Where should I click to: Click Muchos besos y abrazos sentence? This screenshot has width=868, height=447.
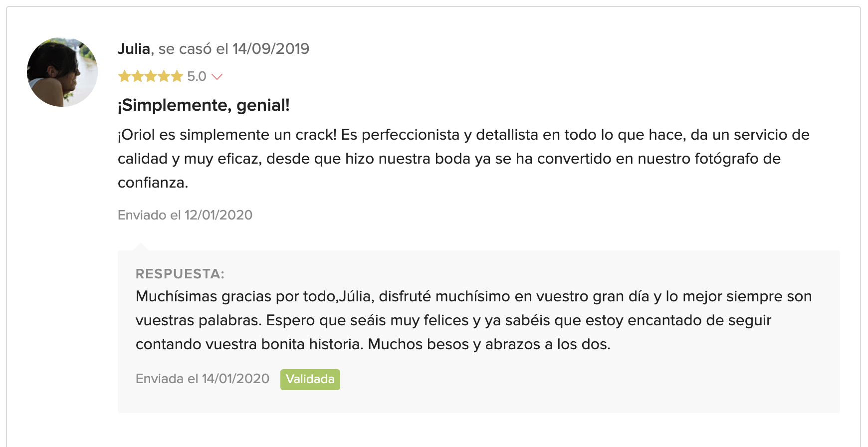coord(489,344)
